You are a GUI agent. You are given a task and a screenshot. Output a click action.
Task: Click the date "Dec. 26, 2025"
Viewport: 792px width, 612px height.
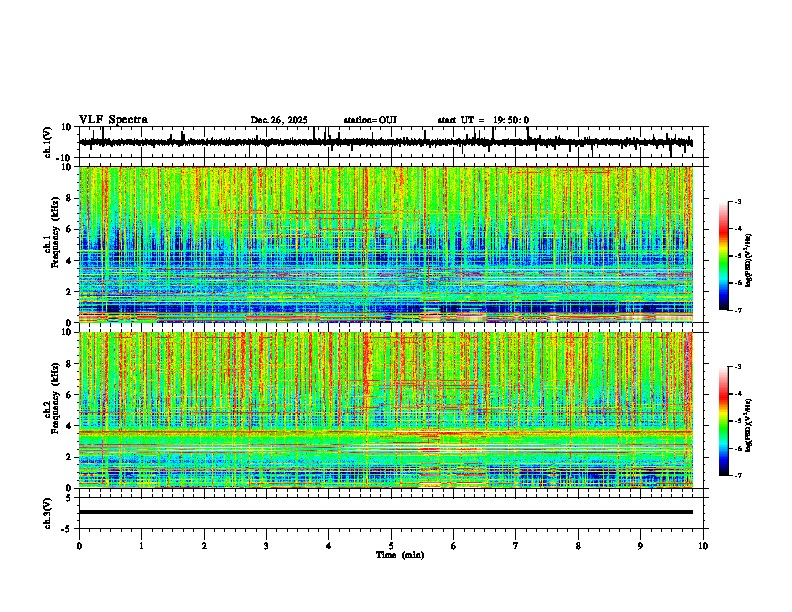tap(279, 120)
